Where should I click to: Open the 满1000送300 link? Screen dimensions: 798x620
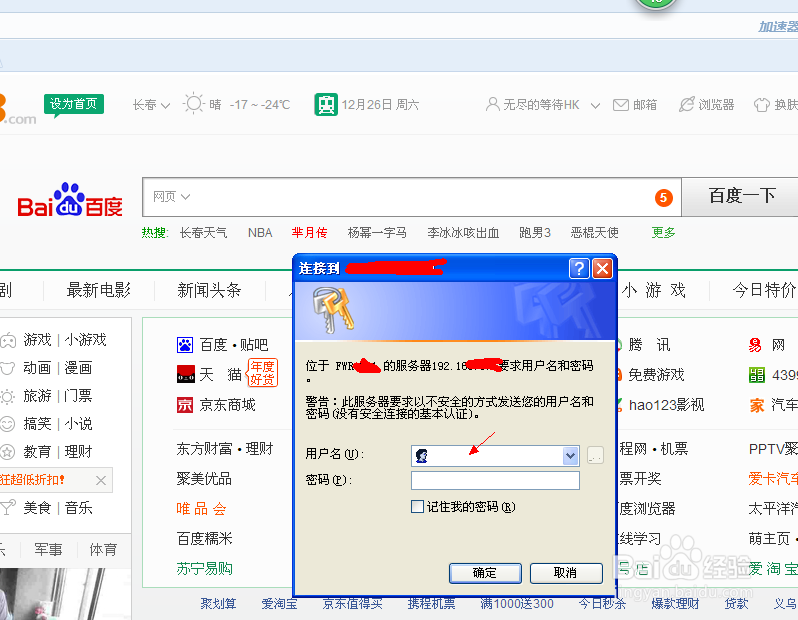coord(517,604)
